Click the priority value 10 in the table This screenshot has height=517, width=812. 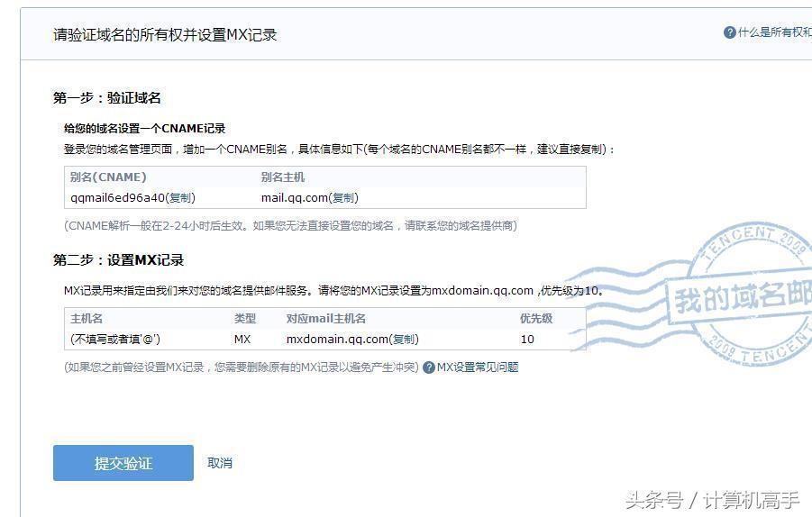(x=527, y=339)
